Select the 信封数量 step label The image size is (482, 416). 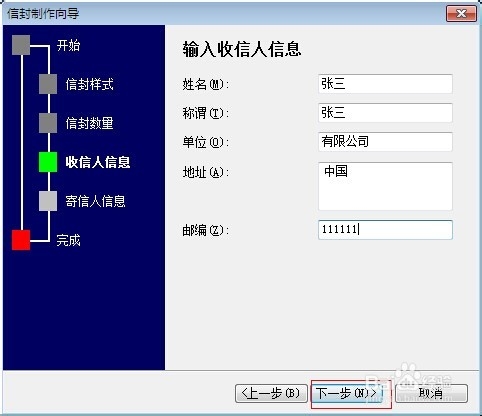click(89, 123)
